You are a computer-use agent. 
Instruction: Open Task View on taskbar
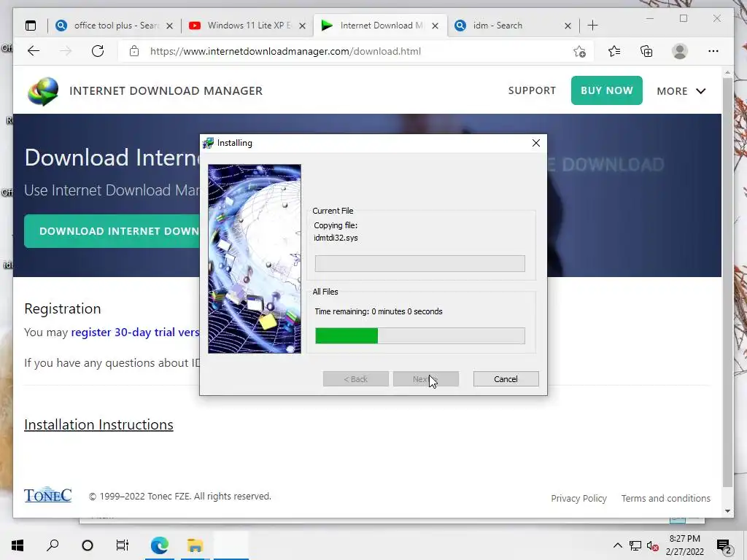(123, 545)
